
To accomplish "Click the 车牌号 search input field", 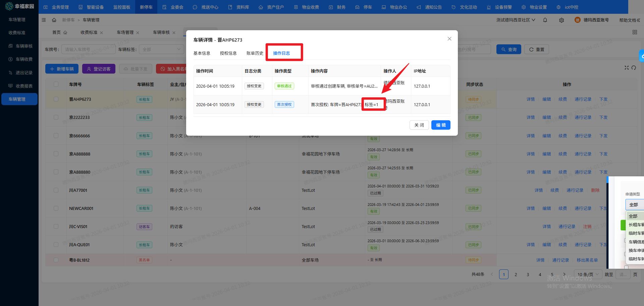I will point(88,50).
